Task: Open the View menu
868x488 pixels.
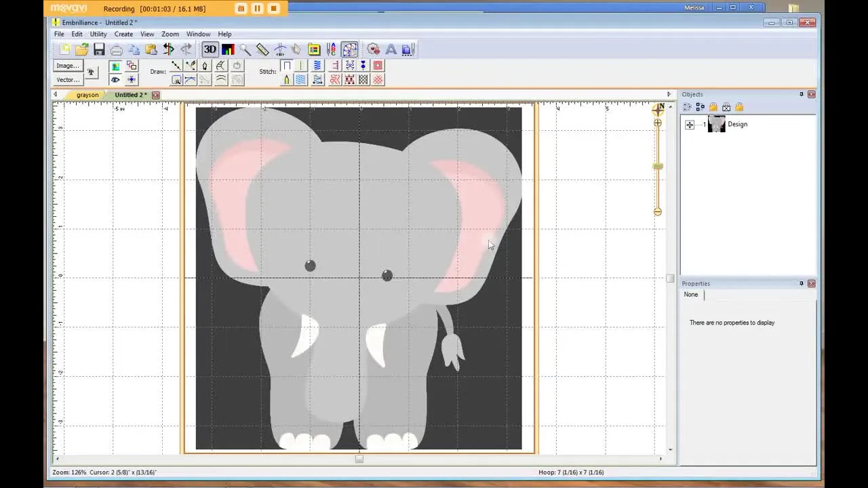Action: (147, 34)
